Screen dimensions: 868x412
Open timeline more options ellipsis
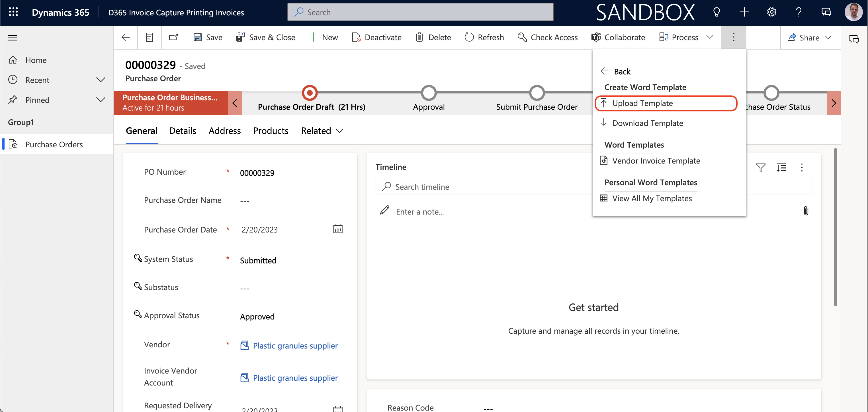tap(802, 167)
